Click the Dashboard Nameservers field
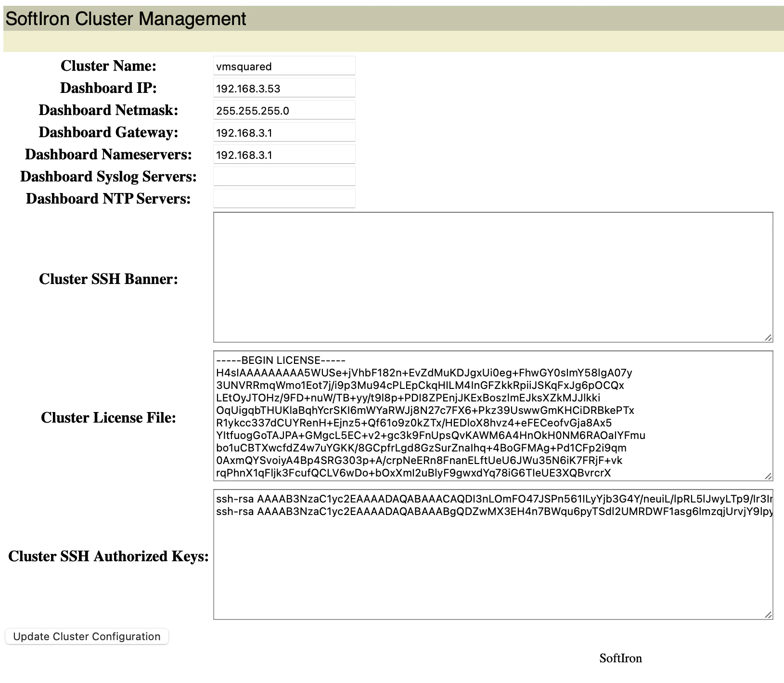The image size is (784, 683). pyautogui.click(x=284, y=155)
